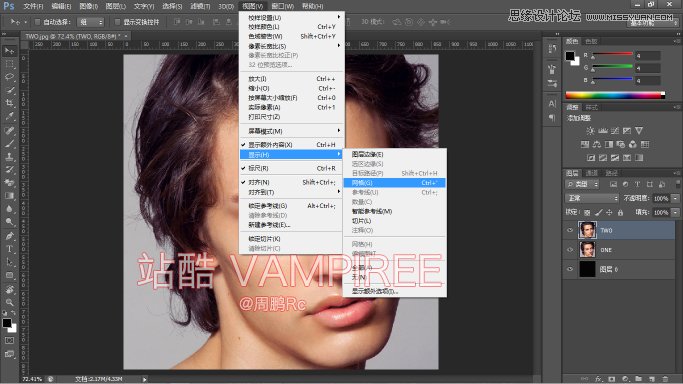Filter layers by type layers (T icon)
This screenshot has height=384, width=683.
(637, 185)
